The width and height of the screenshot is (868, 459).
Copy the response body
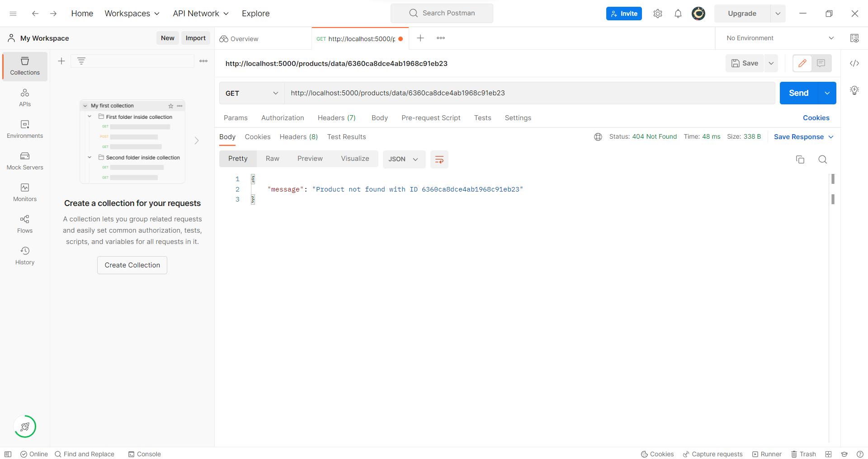pyautogui.click(x=800, y=159)
